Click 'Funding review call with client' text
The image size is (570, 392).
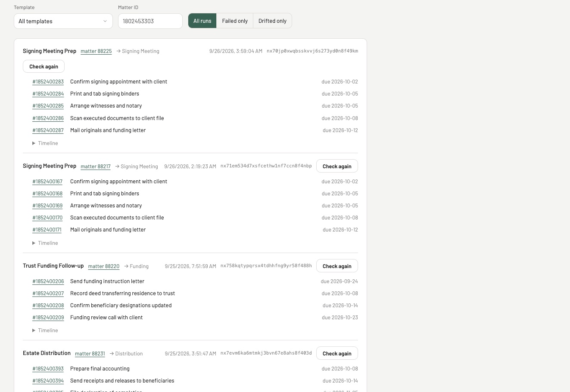click(106, 318)
